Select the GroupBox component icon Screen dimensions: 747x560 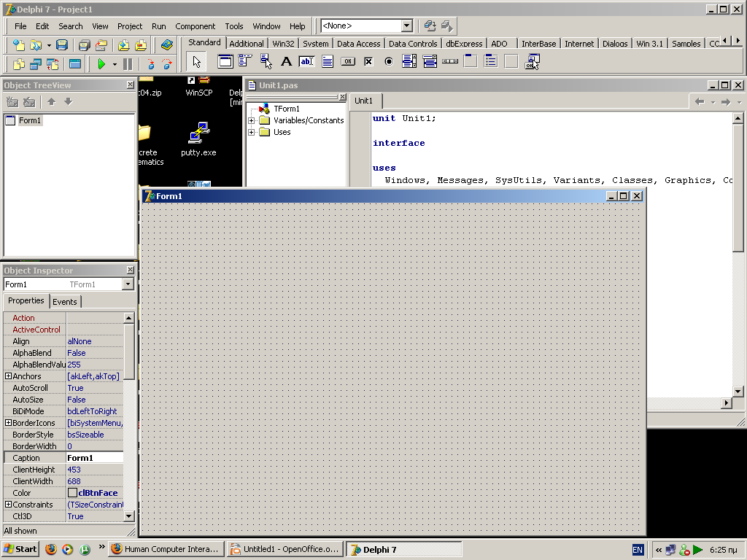tap(471, 61)
